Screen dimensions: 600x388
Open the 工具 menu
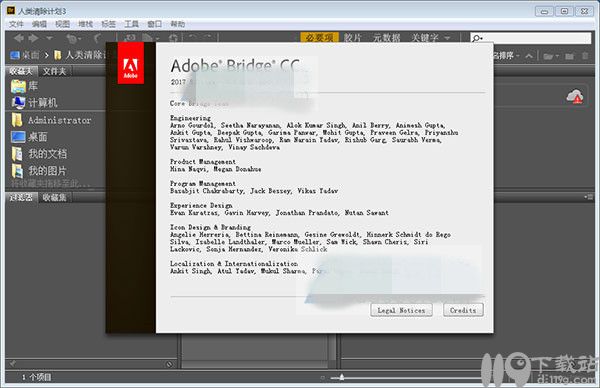[x=131, y=24]
